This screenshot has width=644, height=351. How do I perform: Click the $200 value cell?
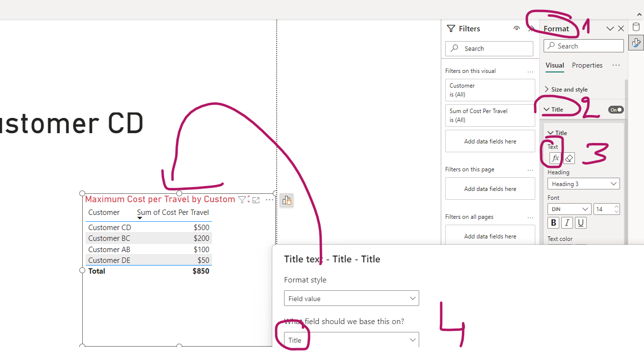[201, 238]
